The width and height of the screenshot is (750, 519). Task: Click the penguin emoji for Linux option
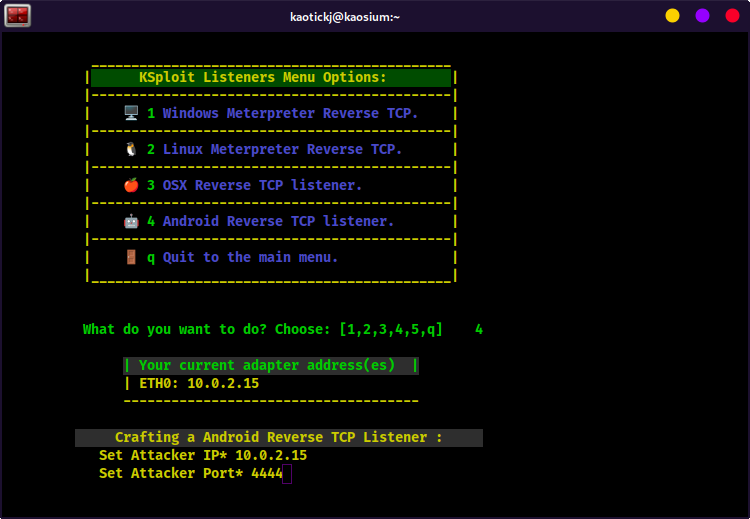(x=131, y=149)
